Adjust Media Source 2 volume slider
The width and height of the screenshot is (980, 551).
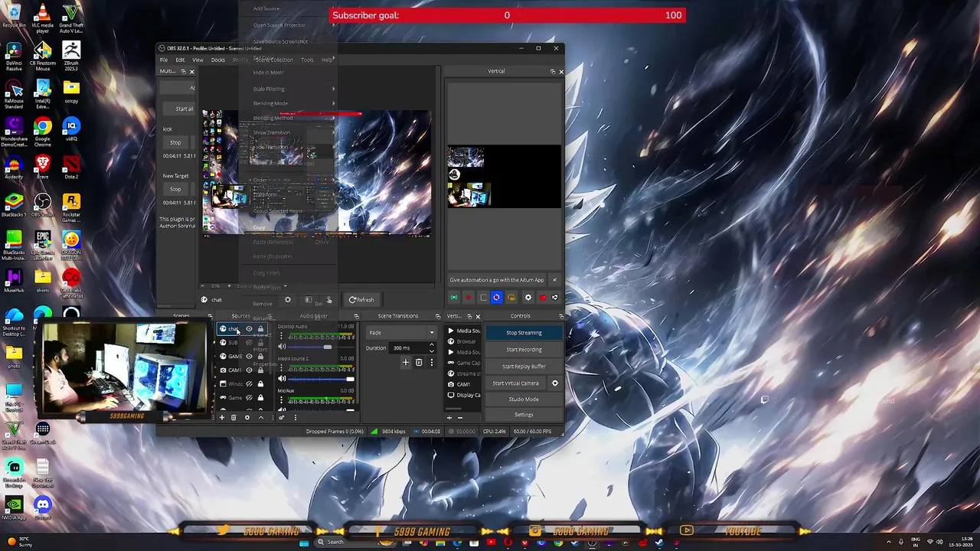(x=321, y=379)
